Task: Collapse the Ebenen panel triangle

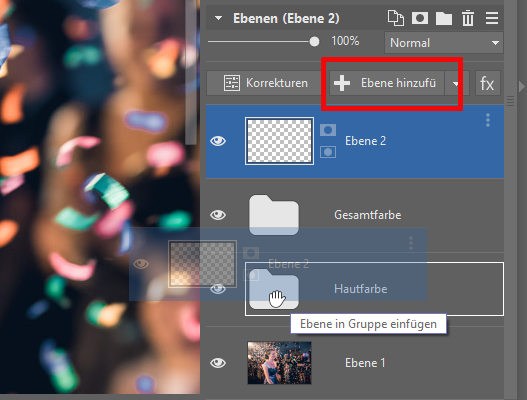Action: [x=218, y=18]
